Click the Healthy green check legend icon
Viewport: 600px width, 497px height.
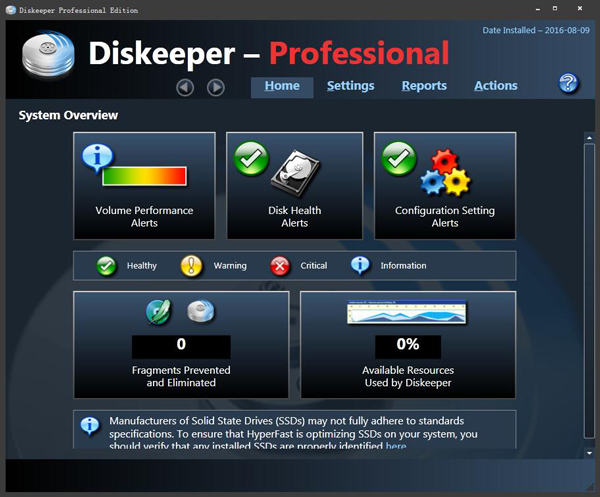point(106,266)
